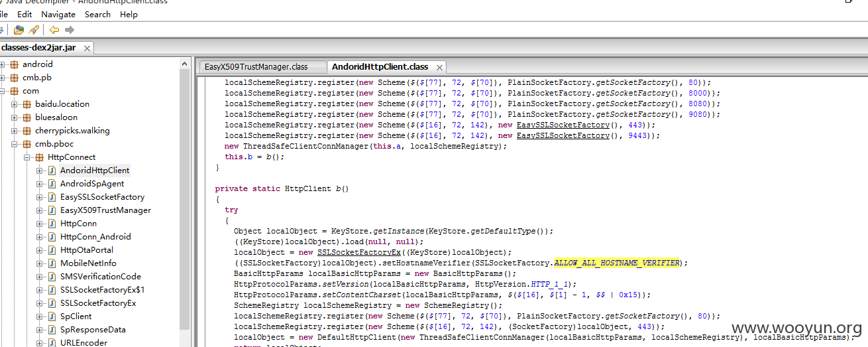Click the open type toolbar icon
This screenshot has width=868, height=347.
pyautogui.click(x=19, y=30)
